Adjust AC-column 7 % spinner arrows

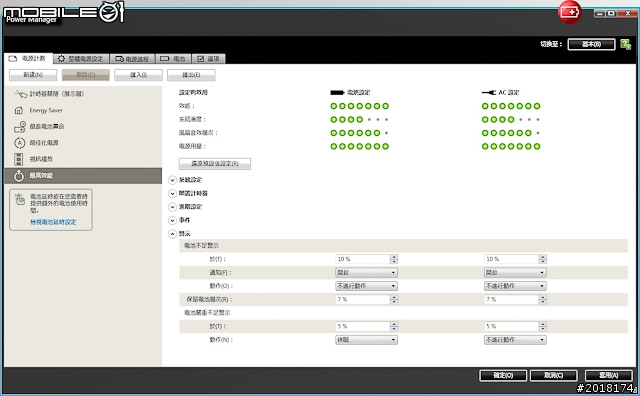pos(542,299)
